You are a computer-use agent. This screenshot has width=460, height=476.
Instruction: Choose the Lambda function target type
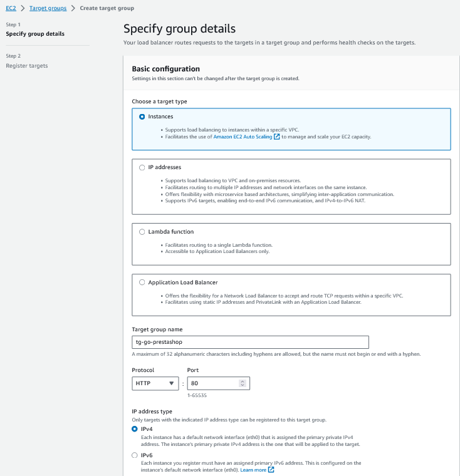click(x=142, y=232)
